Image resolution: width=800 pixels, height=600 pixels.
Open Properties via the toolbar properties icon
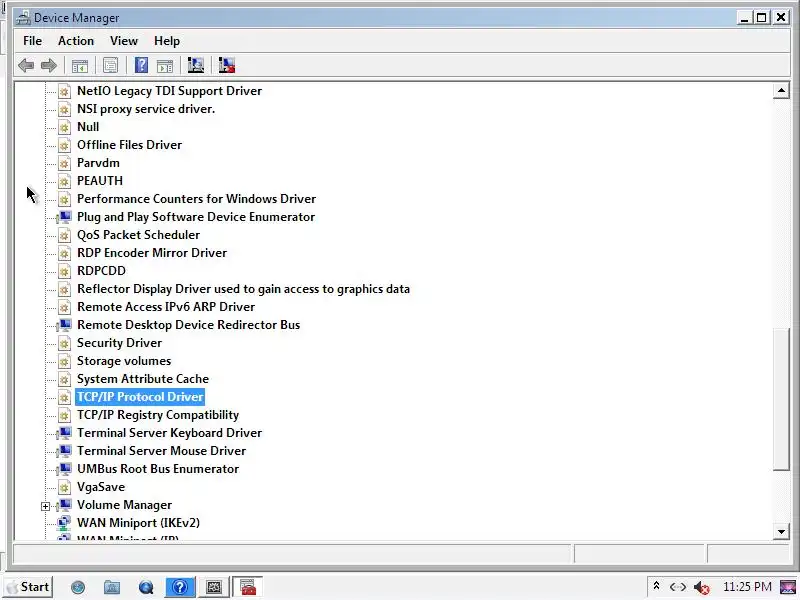point(110,65)
